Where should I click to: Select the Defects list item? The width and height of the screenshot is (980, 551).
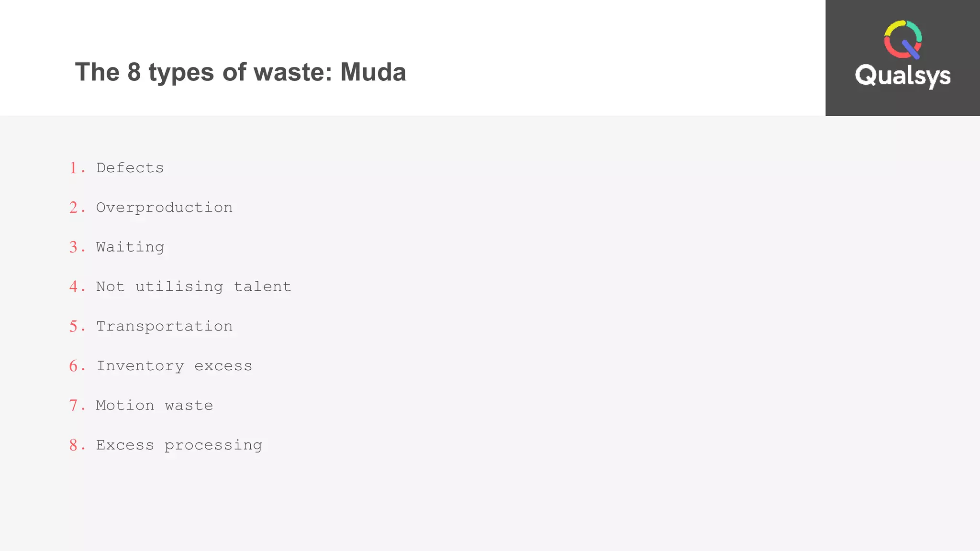(130, 168)
